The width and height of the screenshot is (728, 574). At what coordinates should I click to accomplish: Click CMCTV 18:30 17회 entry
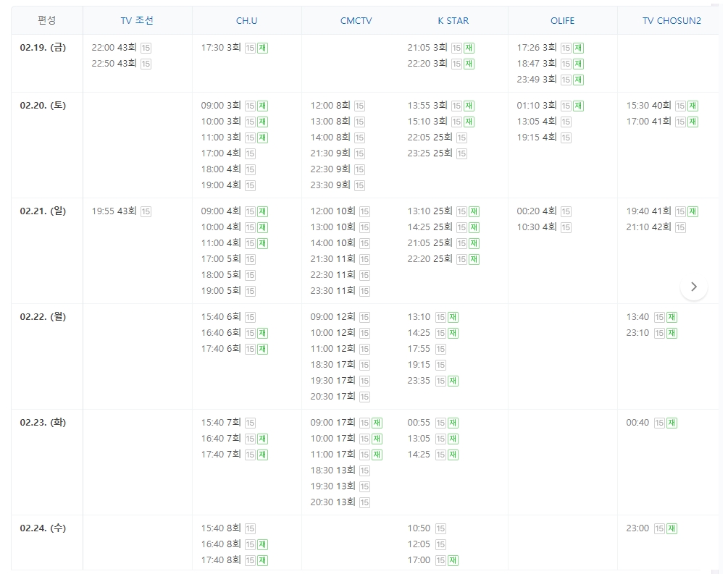coord(333,365)
